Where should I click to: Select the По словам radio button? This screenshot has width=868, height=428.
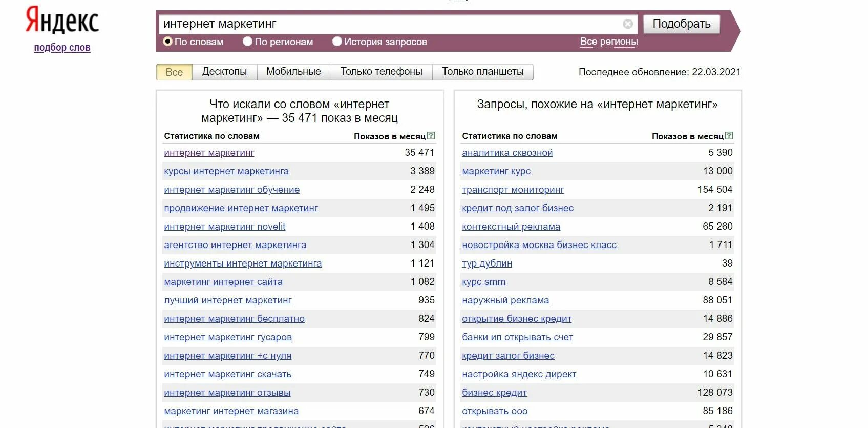[167, 42]
